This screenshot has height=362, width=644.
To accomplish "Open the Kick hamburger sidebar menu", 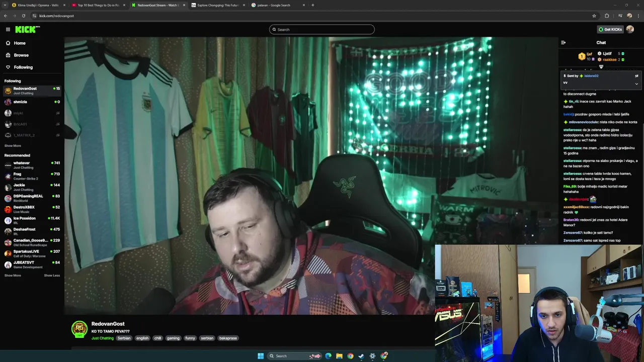I will 8,29.
